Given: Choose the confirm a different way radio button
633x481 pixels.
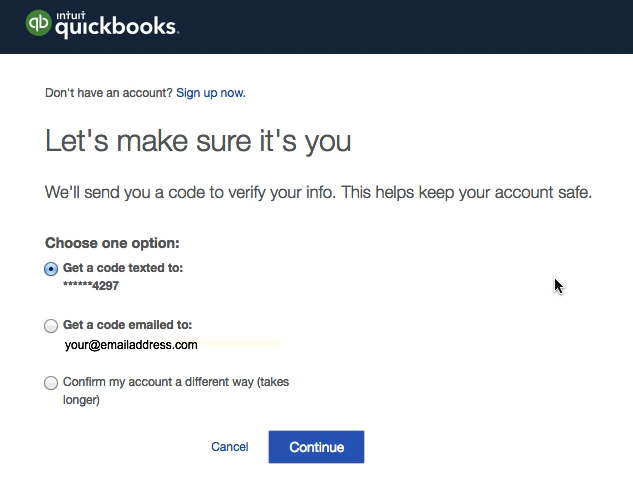Looking at the screenshot, I should pos(51,382).
